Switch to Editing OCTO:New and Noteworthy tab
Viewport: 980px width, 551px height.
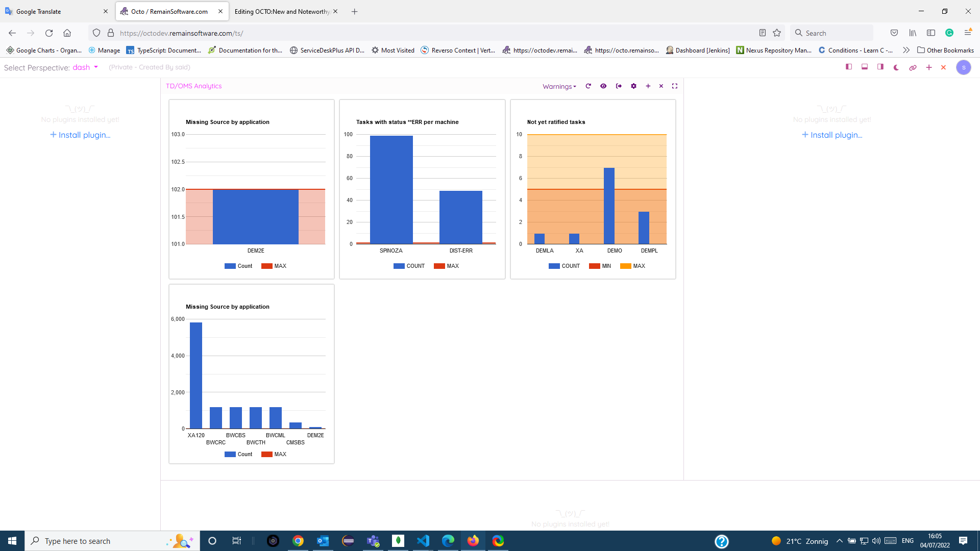coord(282,11)
